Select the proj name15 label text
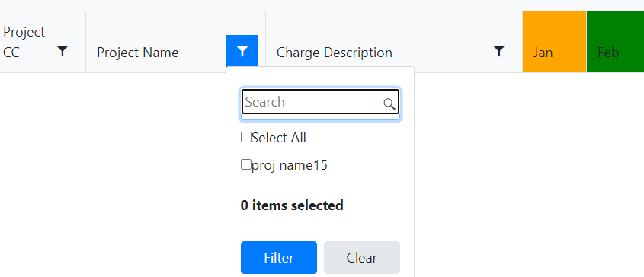Image resolution: width=644 pixels, height=277 pixels. tap(290, 165)
